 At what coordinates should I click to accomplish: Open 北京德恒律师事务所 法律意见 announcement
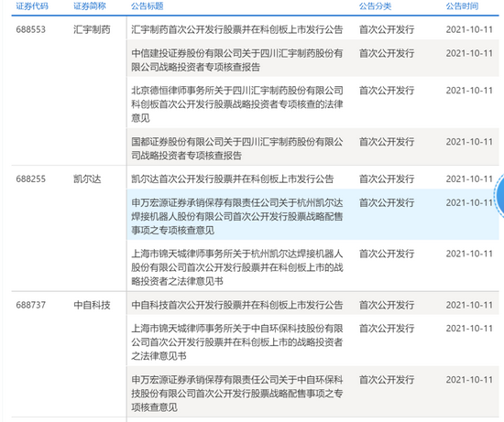click(237, 104)
